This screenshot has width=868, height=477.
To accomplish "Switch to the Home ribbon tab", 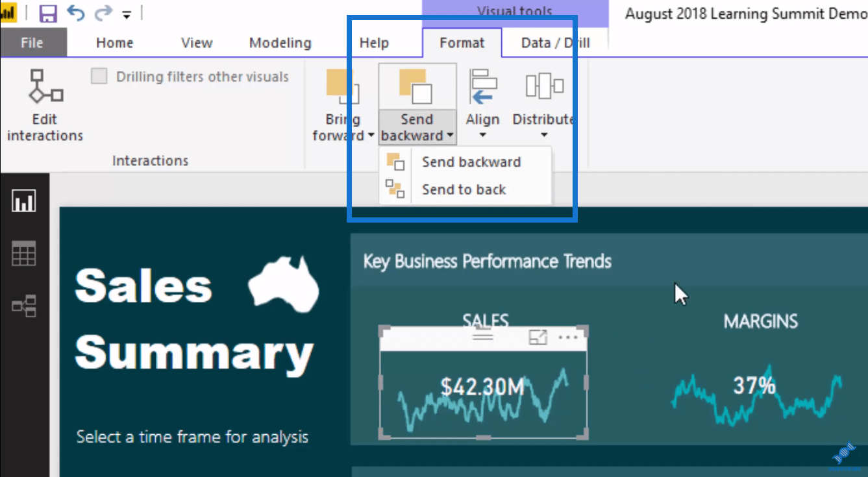I will 115,43.
